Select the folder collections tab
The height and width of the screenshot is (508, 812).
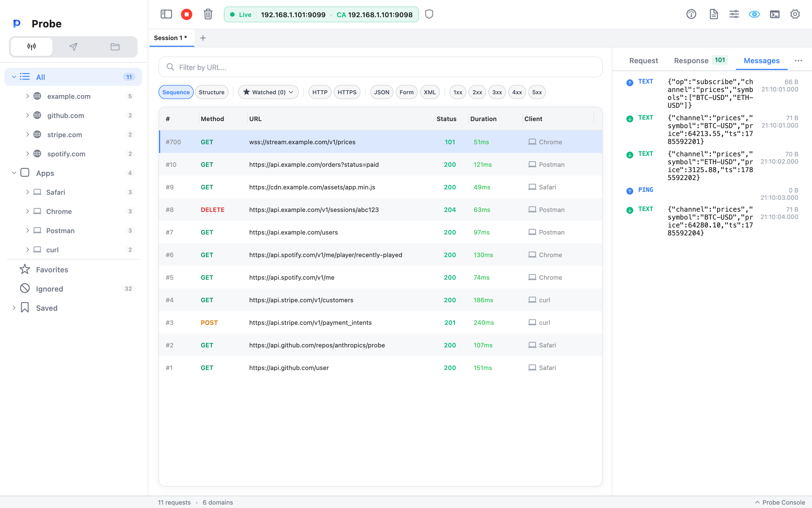point(115,47)
